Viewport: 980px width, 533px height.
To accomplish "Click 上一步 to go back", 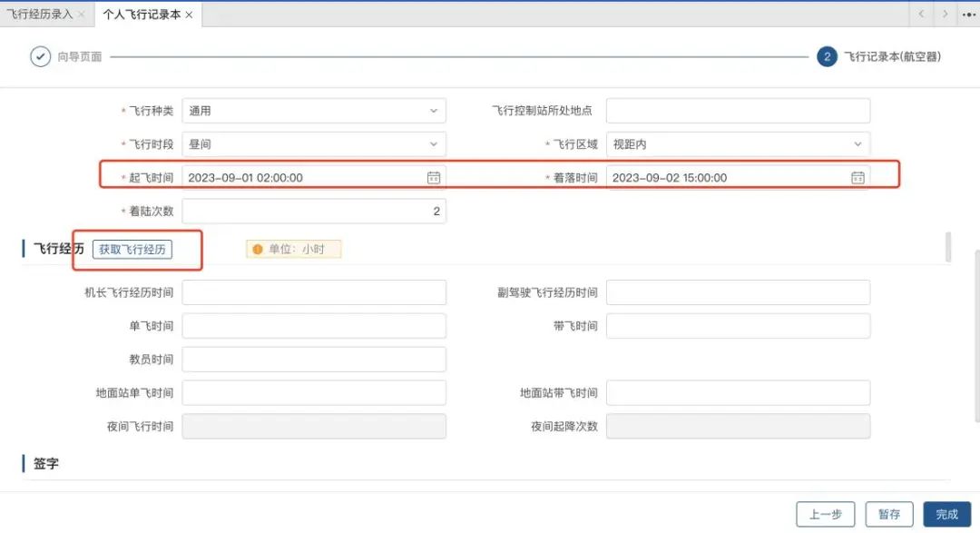I will click(825, 514).
